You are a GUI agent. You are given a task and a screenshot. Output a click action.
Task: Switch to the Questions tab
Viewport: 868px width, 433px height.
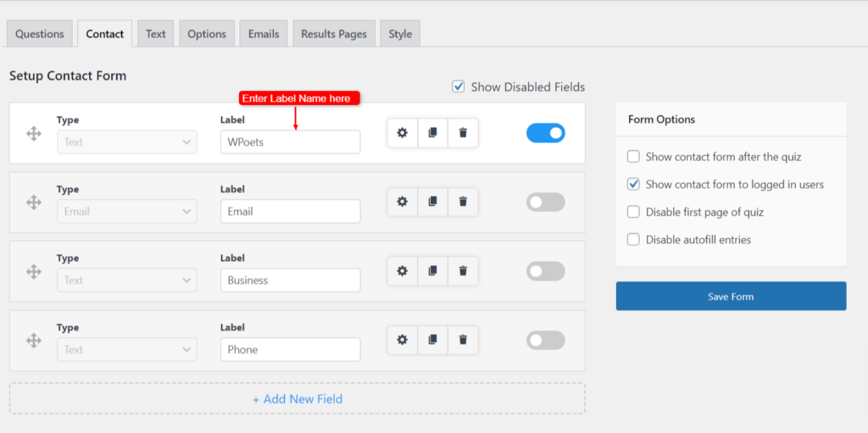click(x=39, y=34)
